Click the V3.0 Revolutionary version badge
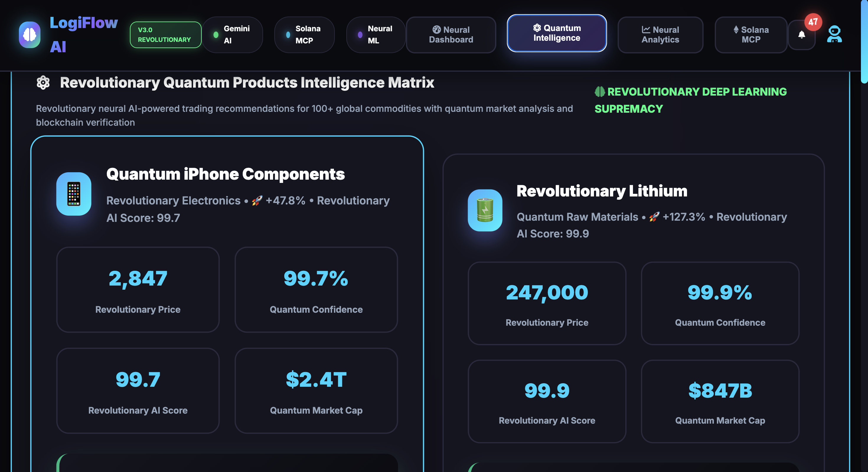Image resolution: width=868 pixels, height=472 pixels. [165, 35]
